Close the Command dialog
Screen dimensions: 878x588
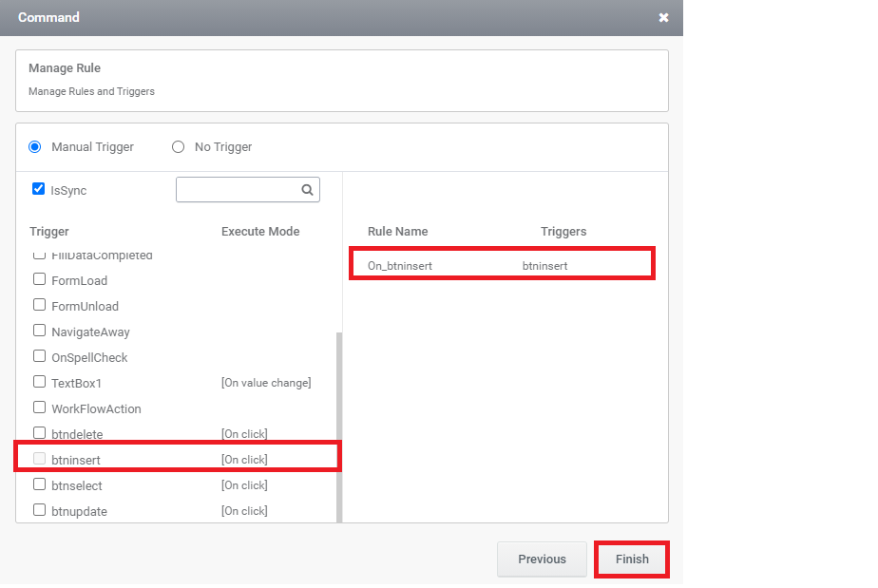point(663,17)
